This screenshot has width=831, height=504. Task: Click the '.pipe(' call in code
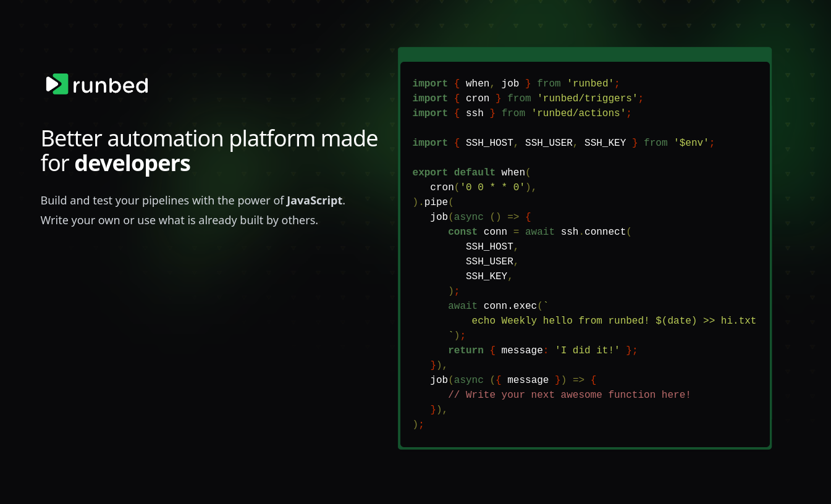pos(436,203)
